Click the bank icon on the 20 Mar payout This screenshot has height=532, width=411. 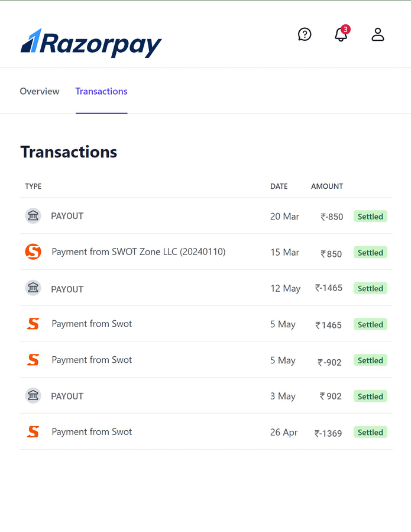(33, 216)
